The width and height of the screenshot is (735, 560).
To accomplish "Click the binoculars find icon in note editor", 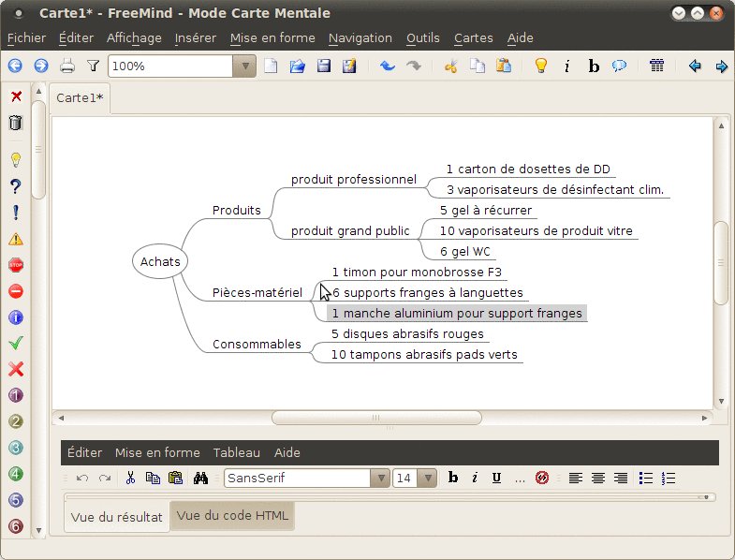I will coord(200,478).
